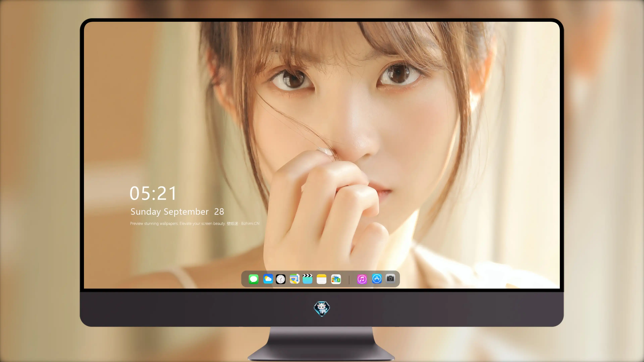Click the dragon mascot logo on monitor chin
The image size is (644, 362).
click(322, 309)
